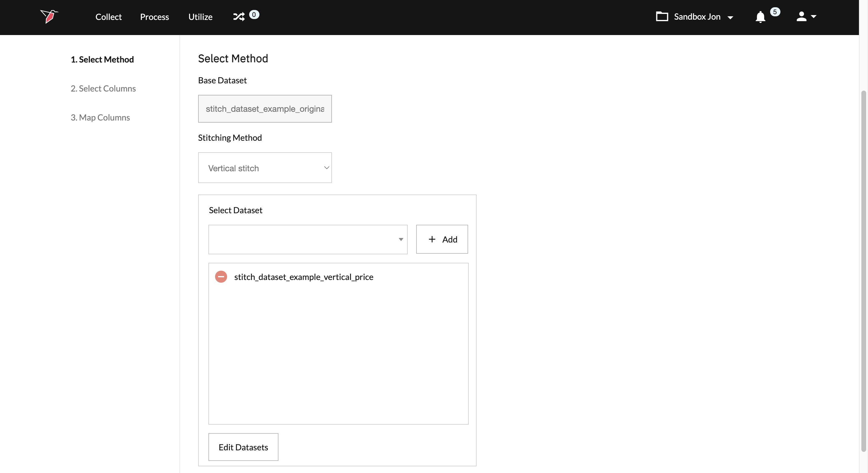Expand the Sandbox Jon project dropdown
Image resolution: width=868 pixels, height=473 pixels.
tap(730, 17)
